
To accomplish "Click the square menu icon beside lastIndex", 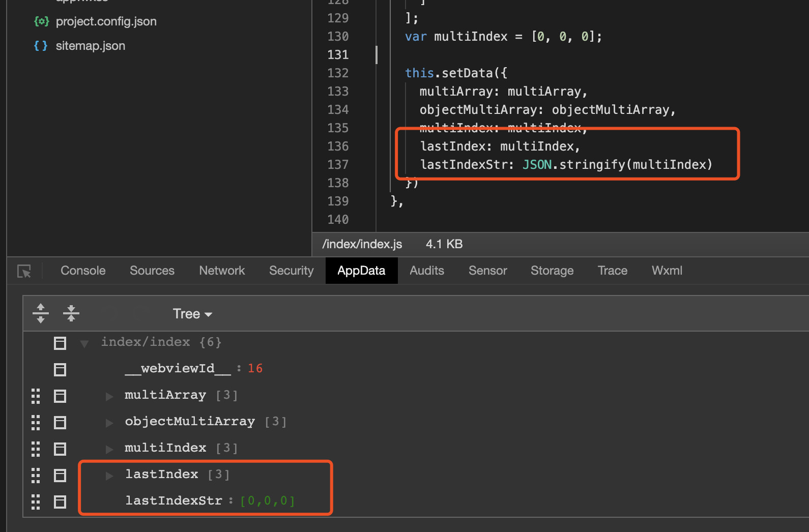I will pos(60,476).
